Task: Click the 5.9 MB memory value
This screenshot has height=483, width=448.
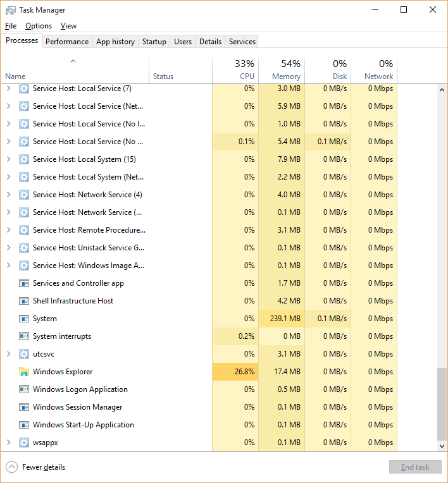Action: (289, 106)
